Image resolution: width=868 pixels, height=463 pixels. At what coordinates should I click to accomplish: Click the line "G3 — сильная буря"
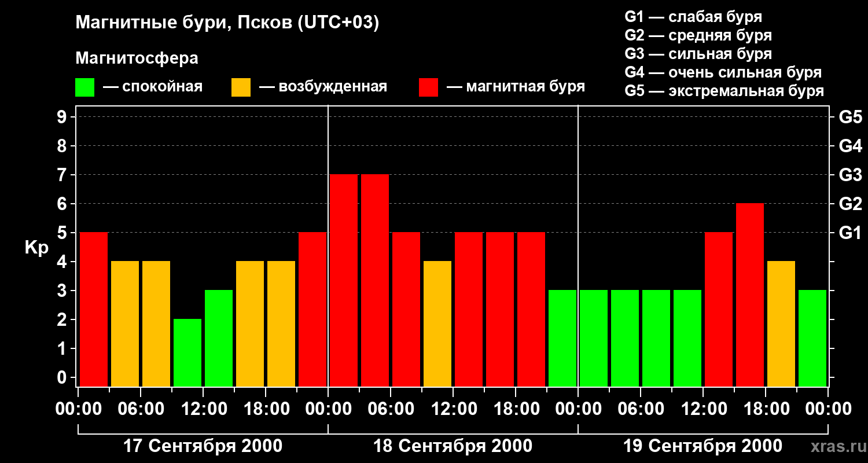point(698,54)
